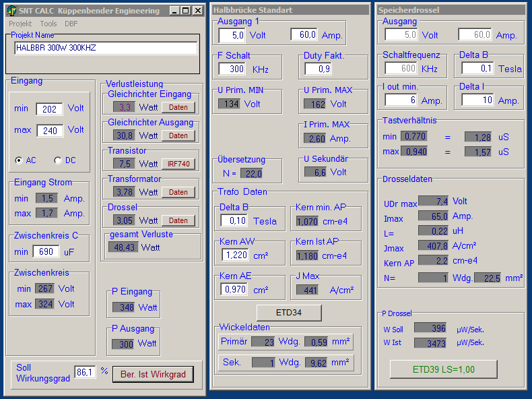The height and width of the screenshot is (399, 532).
Task: Click gesamt Verluste value 48,43
Action: [123, 247]
